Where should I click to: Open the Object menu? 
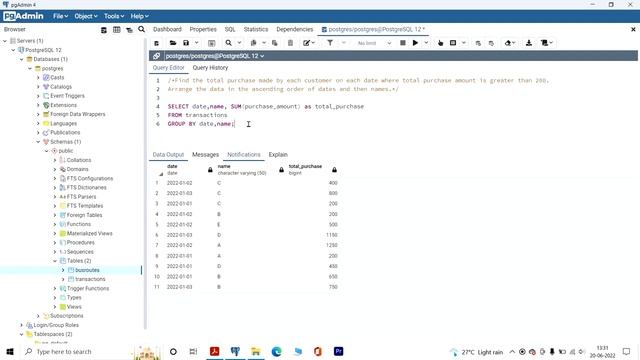coord(86,16)
